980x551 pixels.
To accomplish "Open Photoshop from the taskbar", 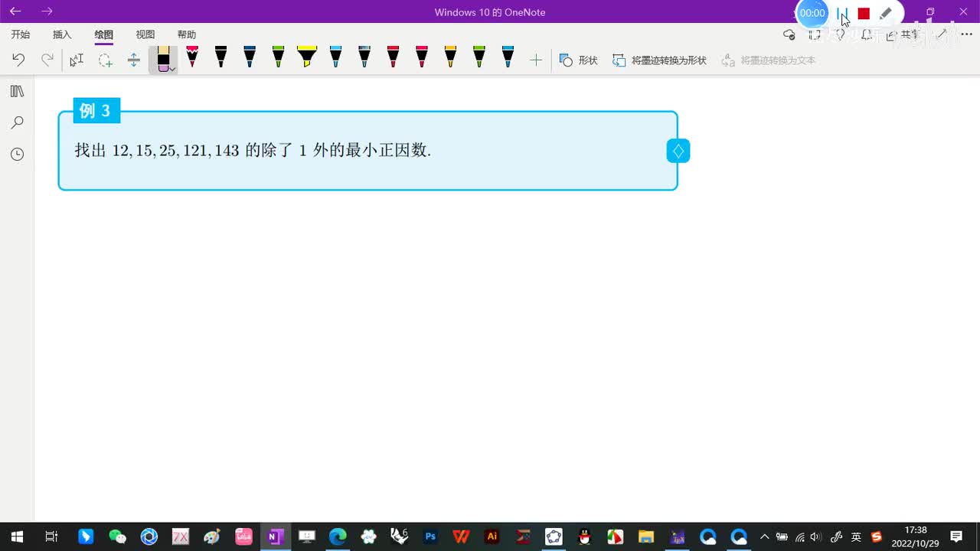I will 430,536.
